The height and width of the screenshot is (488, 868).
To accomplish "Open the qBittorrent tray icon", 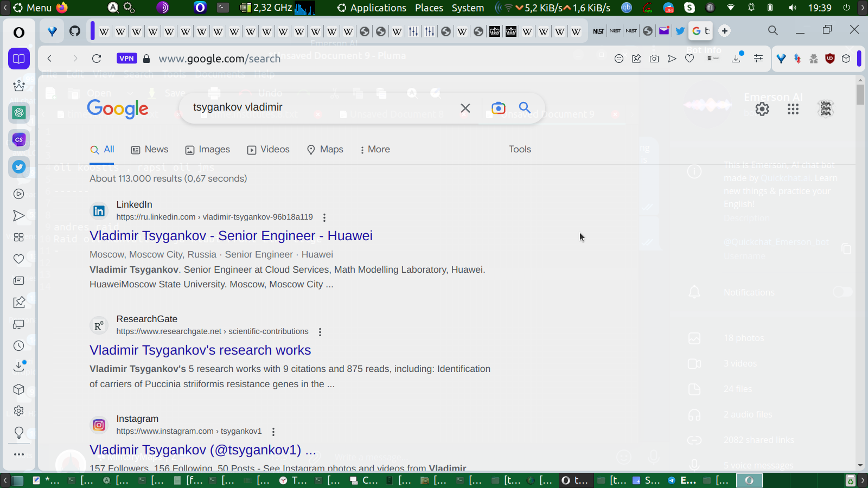I will pyautogui.click(x=627, y=8).
